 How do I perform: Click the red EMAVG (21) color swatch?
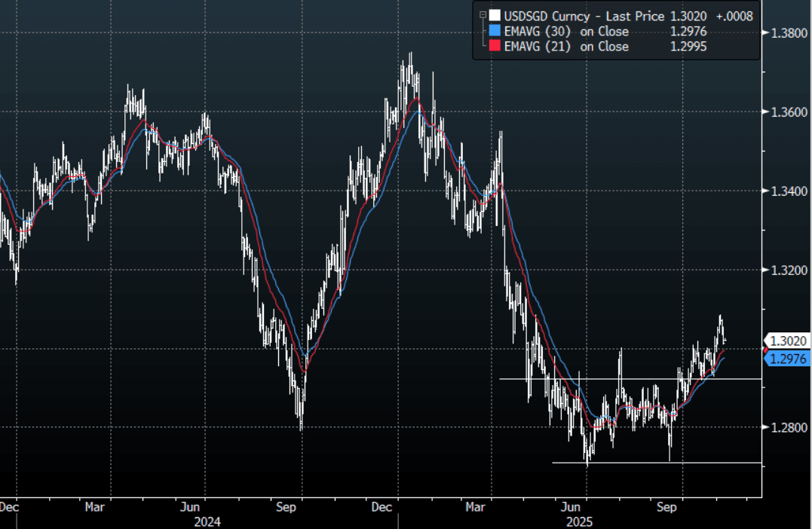tap(494, 47)
